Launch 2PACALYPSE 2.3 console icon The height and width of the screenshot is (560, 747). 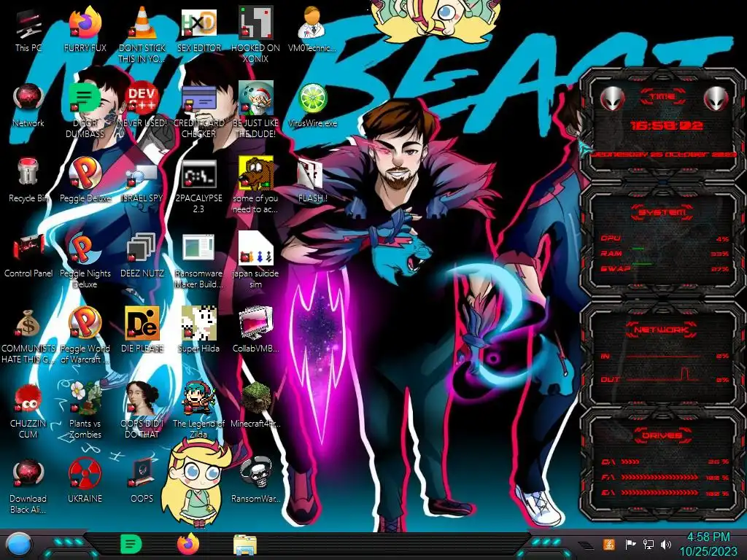pyautogui.click(x=198, y=184)
